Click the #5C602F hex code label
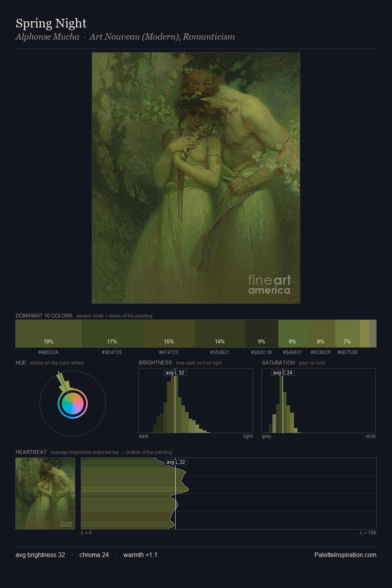Screen dimensions: 392x588 [321, 352]
